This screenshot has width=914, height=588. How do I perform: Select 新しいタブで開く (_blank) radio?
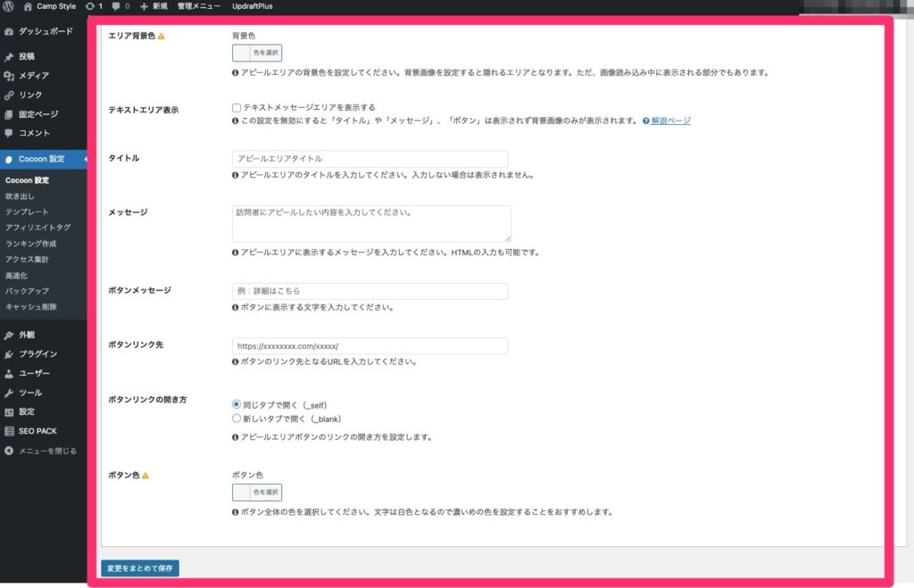236,418
